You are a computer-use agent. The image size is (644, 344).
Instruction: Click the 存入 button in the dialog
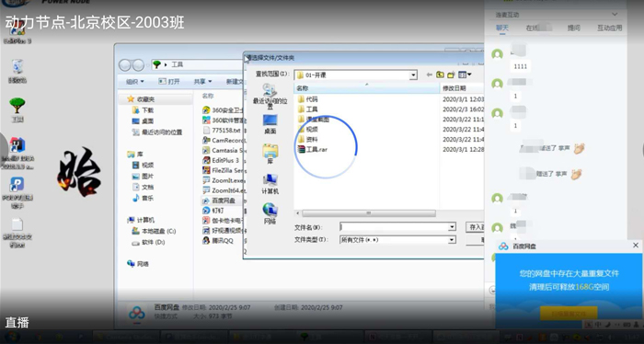point(476,227)
